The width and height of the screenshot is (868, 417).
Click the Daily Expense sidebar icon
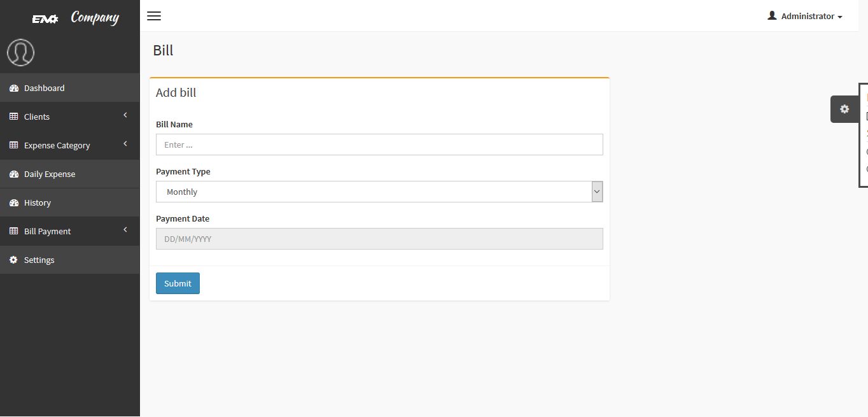click(13, 174)
